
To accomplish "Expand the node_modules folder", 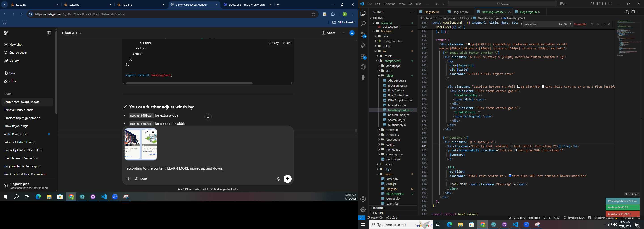I will point(393,41).
